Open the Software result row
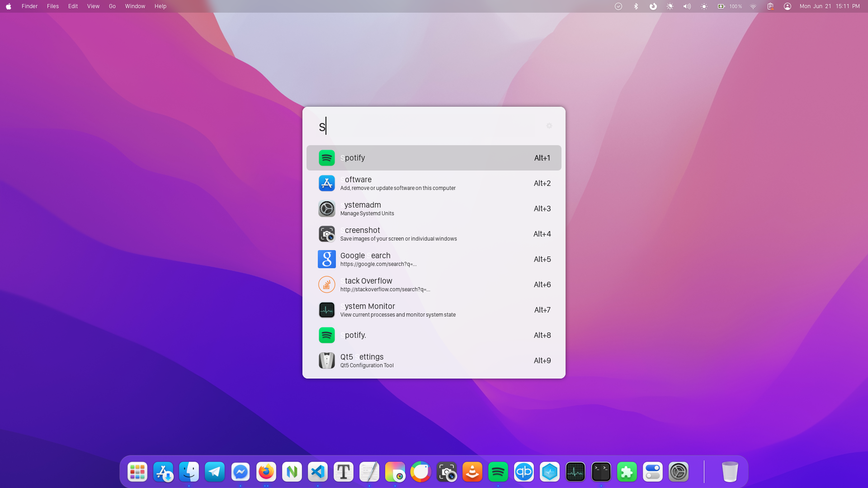 [434, 183]
